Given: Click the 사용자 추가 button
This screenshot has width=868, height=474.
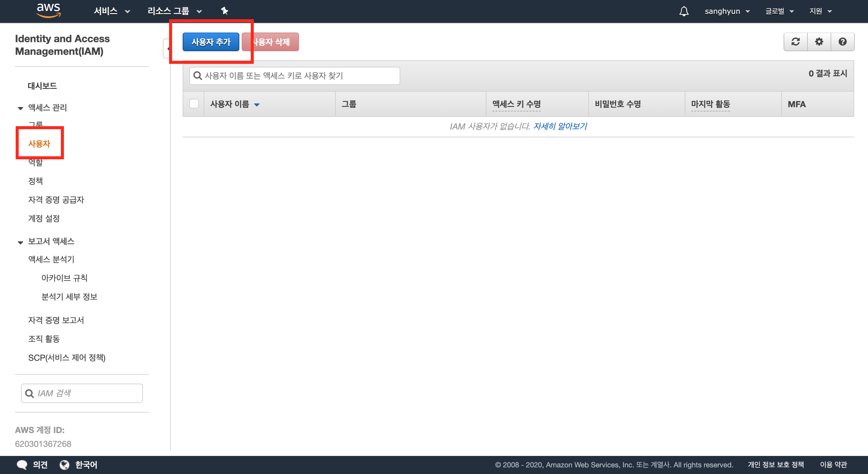Looking at the screenshot, I should point(211,42).
